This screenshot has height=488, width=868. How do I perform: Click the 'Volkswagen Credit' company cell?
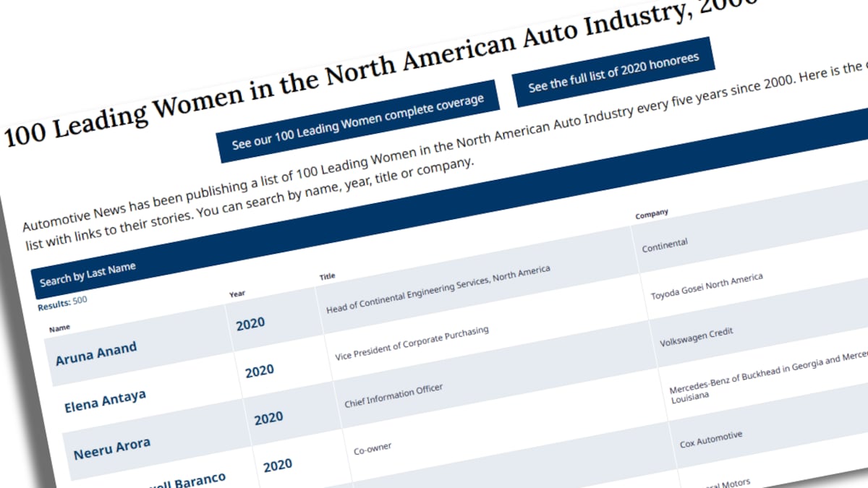tap(697, 336)
